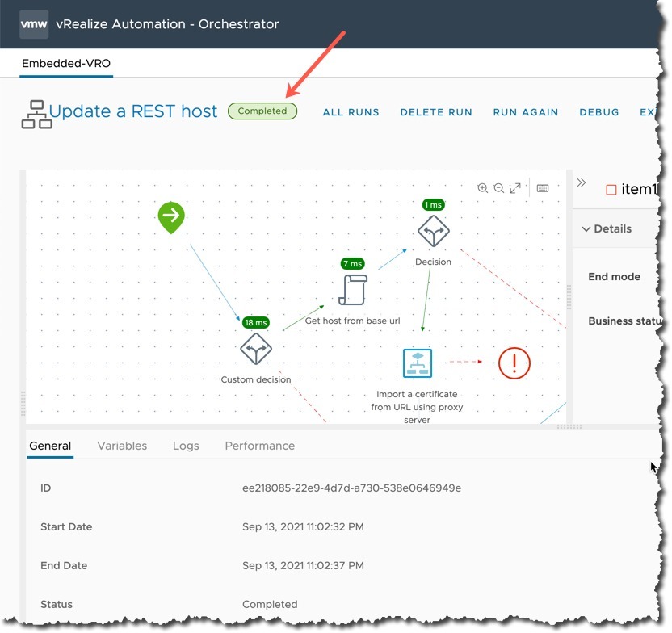Click the run ID value ee218085-22e9-4d7d-a730-538e0646949e
Image resolution: width=672 pixels, height=633 pixels.
[x=352, y=488]
